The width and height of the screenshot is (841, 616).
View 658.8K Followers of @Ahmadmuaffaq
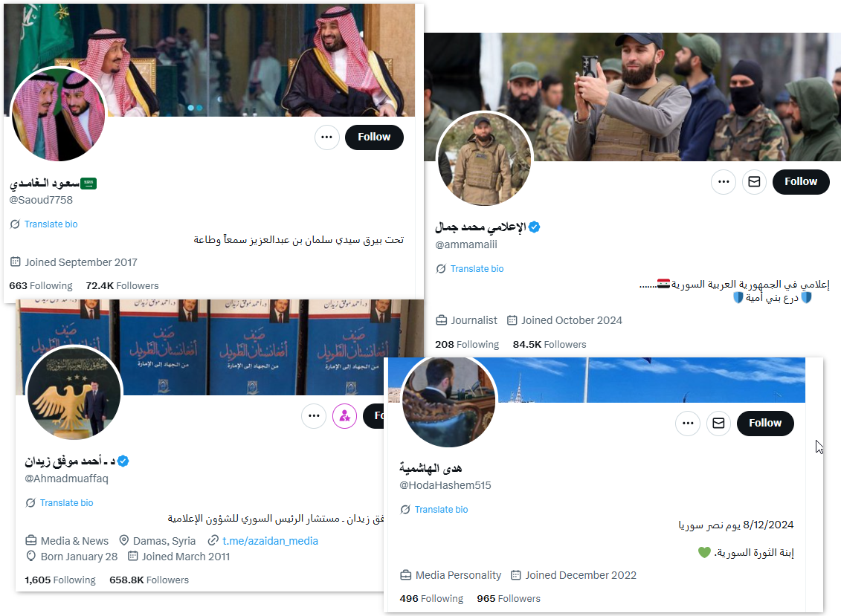pyautogui.click(x=149, y=580)
